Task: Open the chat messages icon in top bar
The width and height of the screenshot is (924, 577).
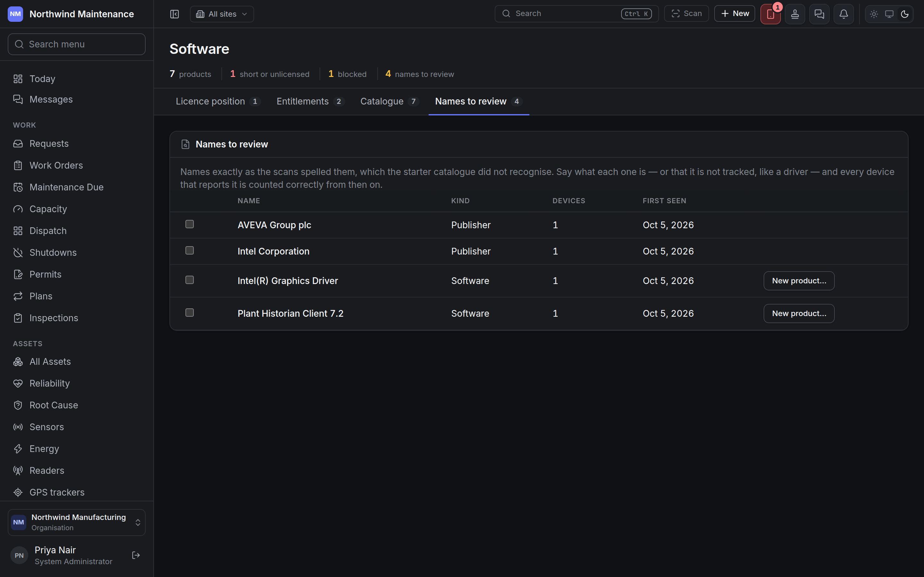Action: point(819,14)
